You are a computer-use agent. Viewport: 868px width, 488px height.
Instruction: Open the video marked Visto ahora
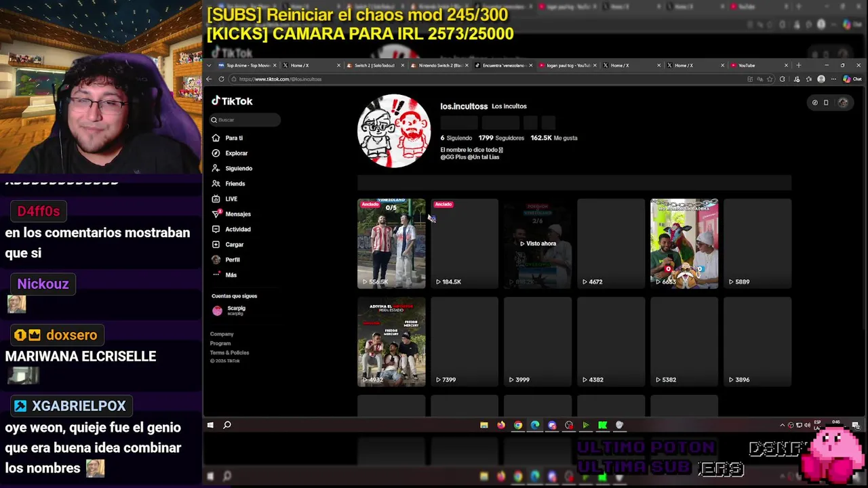[x=538, y=243]
